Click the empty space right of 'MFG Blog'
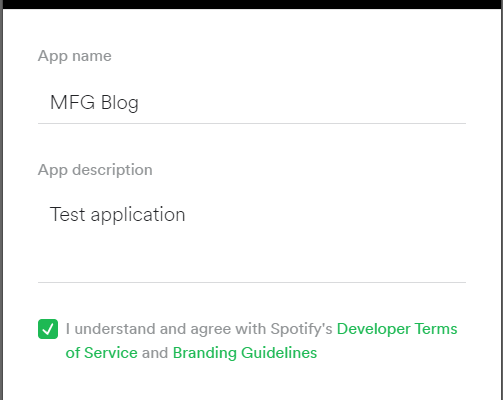The width and height of the screenshot is (503, 400). pos(302,103)
